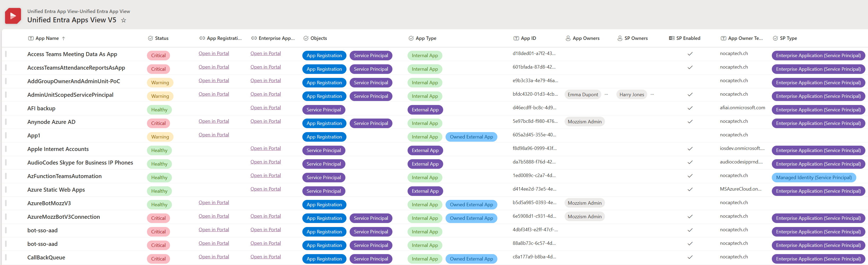Favorite the list with the star icon
This screenshot has width=868, height=265.
pos(124,20)
